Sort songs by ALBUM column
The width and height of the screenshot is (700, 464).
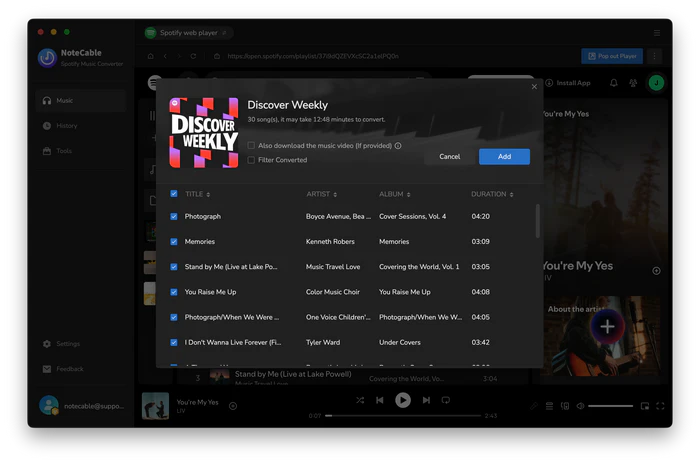(395, 194)
